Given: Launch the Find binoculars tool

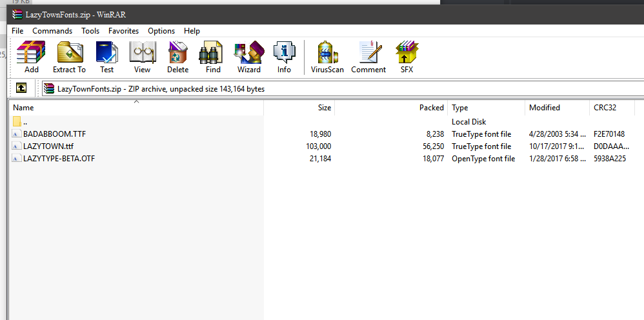Looking at the screenshot, I should (x=213, y=57).
